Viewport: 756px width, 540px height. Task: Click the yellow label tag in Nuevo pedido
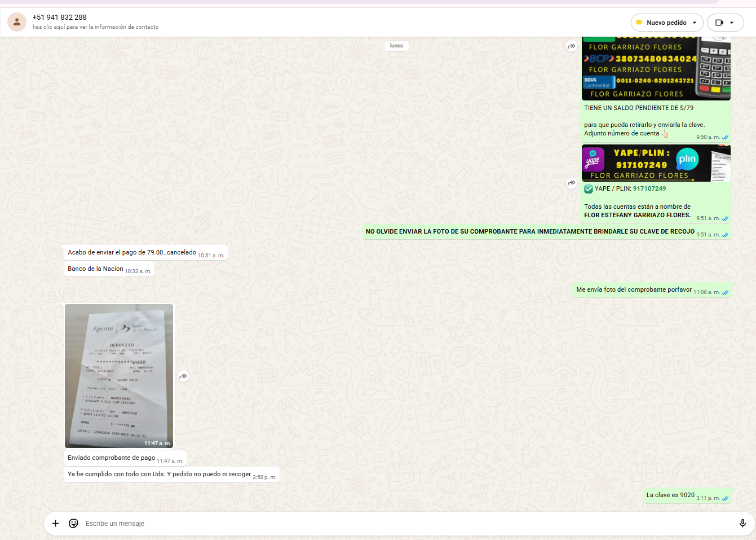point(639,23)
